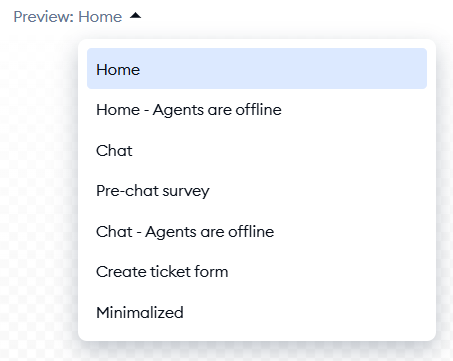Preview the ticket creation form
453x361 pixels.
point(257,272)
